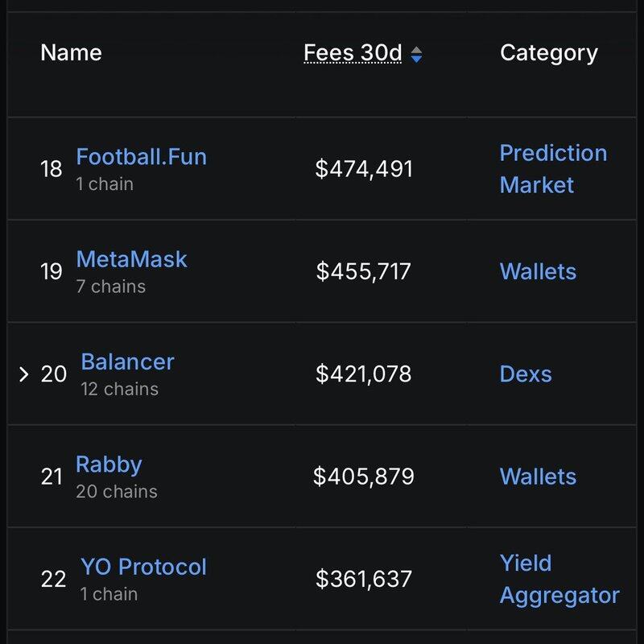Click the Name column header
This screenshot has height=644, width=644.
point(71,53)
